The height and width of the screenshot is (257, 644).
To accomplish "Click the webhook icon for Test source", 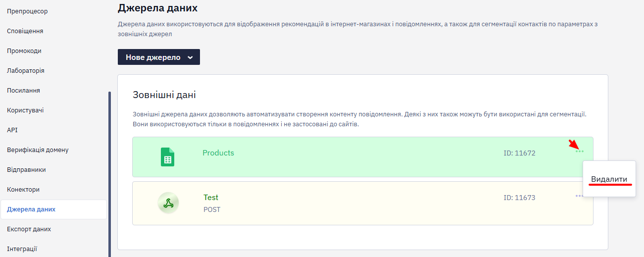I will point(168,203).
